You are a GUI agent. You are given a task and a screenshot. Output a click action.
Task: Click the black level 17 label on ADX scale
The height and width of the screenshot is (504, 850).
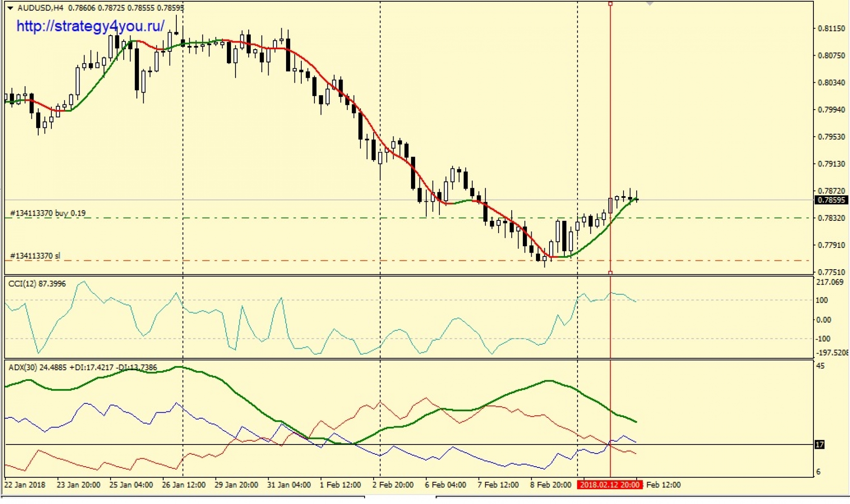pos(819,445)
